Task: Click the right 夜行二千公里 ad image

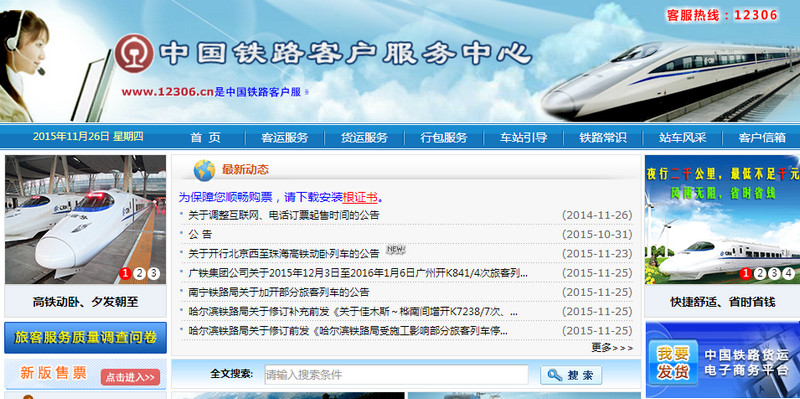Action: 722,219
